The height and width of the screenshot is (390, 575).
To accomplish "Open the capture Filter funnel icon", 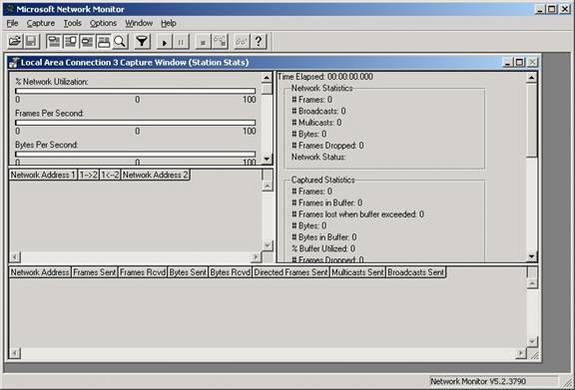I will click(142, 41).
